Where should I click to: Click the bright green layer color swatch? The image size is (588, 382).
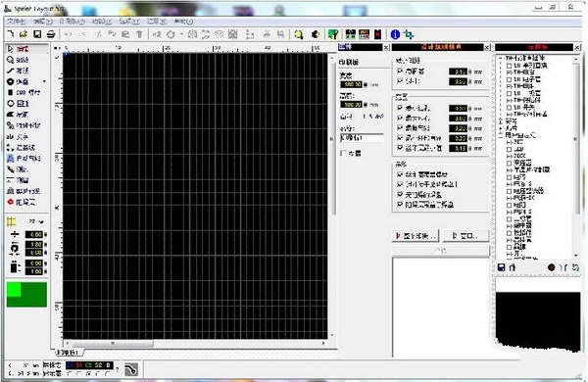click(x=14, y=290)
